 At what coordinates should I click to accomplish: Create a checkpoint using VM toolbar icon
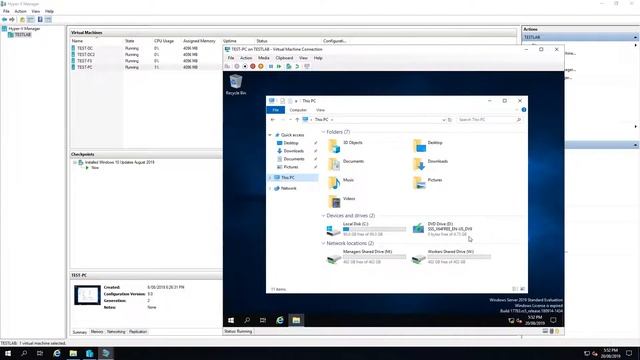(x=289, y=67)
